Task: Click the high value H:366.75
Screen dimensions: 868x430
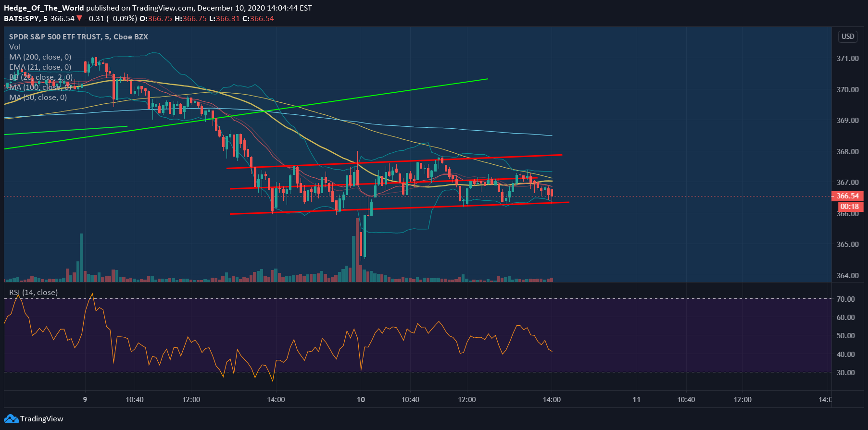Action: 190,19
